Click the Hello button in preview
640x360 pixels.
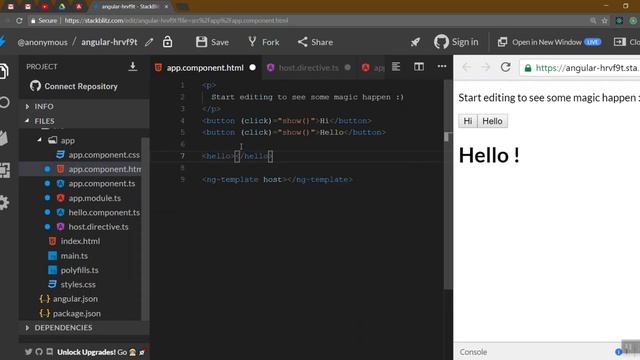(492, 121)
